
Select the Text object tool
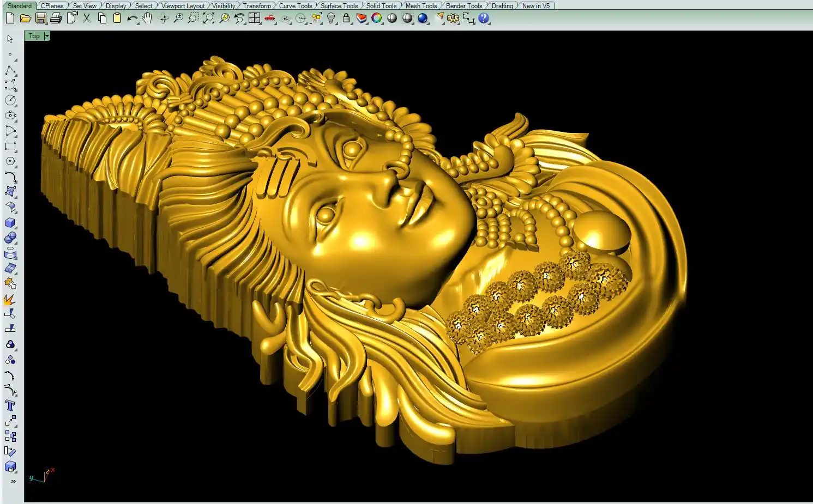coord(10,405)
